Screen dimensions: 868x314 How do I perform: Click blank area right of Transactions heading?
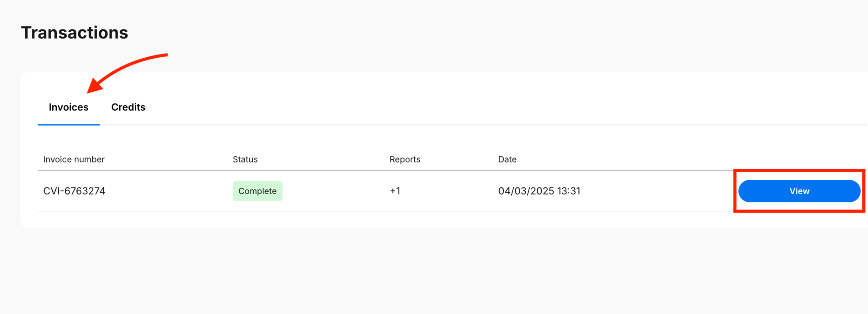(x=472, y=33)
